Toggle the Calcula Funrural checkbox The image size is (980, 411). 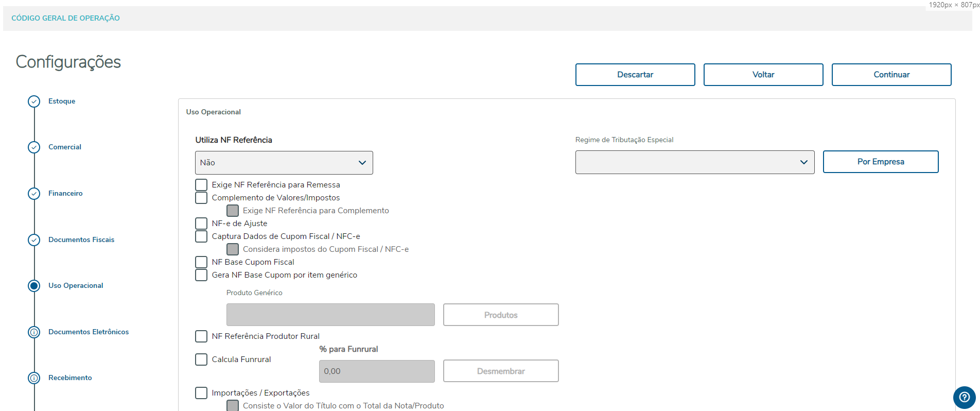tap(201, 359)
